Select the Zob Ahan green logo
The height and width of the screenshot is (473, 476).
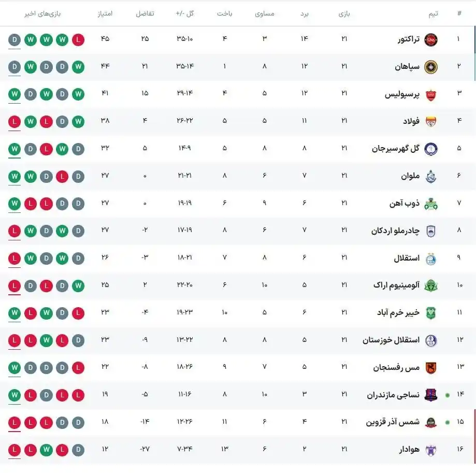[430, 204]
